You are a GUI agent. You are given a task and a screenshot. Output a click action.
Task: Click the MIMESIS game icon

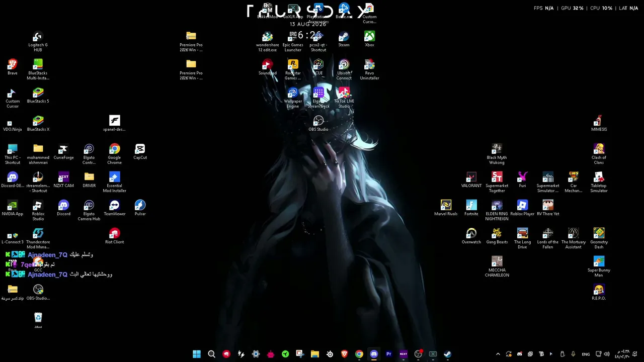[599, 124]
